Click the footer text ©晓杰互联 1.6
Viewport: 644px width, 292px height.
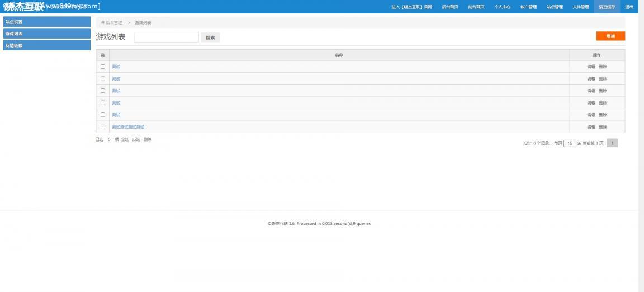point(281,224)
